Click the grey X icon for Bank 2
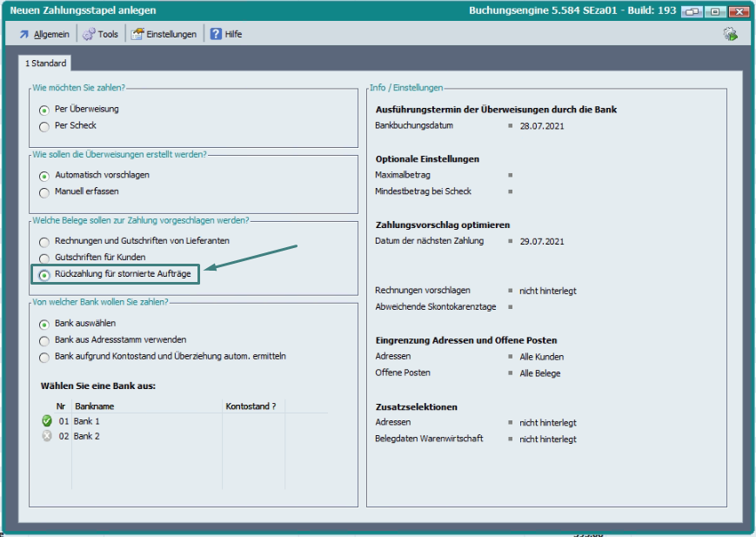This screenshot has height=537, width=756. 47,436
